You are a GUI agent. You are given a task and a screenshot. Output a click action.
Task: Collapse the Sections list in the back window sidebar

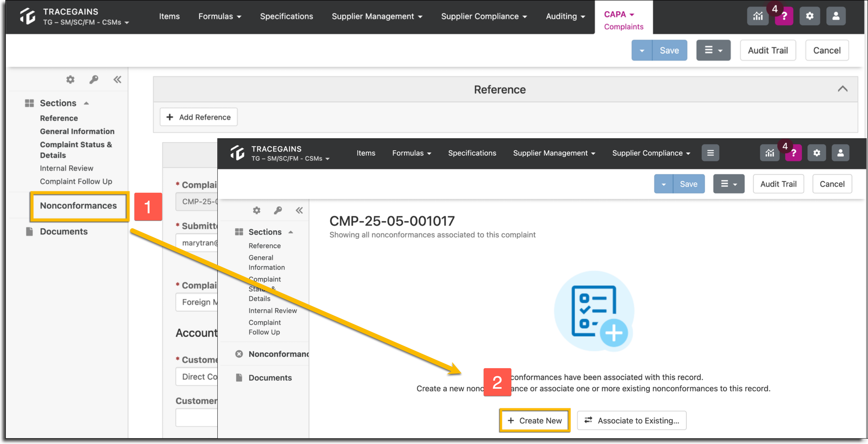click(86, 103)
